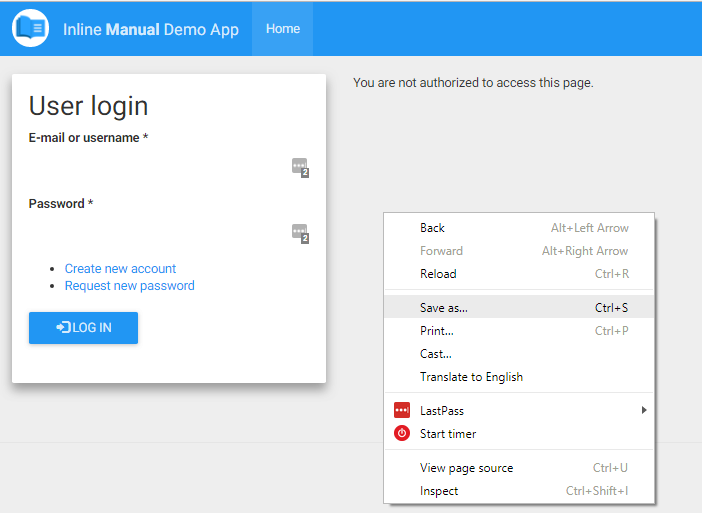The image size is (702, 513).
Task: Choose Print... in the context menu
Action: point(519,331)
